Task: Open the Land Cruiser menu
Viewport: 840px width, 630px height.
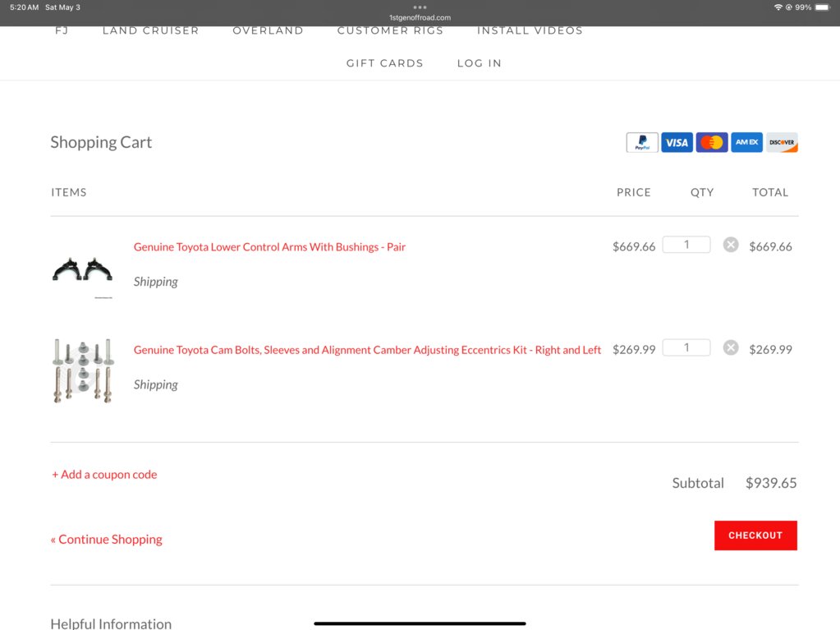Action: [x=150, y=30]
